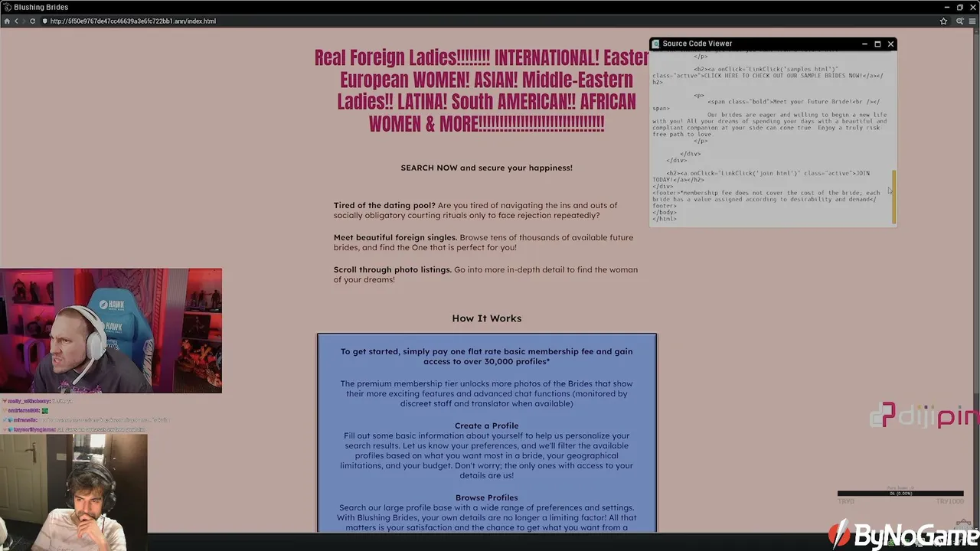980x551 pixels.
Task: Click the site security shield icon
Action: point(44,21)
